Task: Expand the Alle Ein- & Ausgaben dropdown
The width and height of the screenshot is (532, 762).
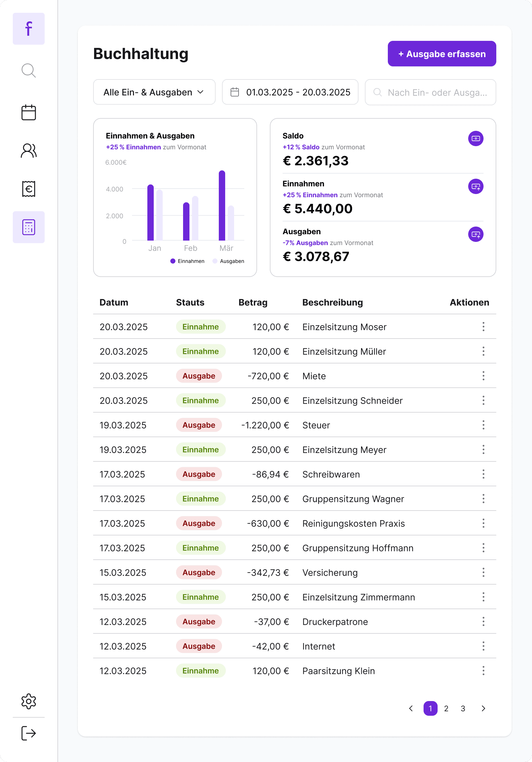Action: (x=154, y=92)
